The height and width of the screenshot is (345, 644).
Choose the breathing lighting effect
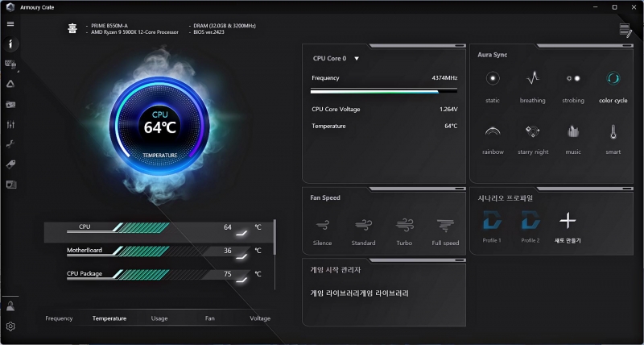[x=532, y=79]
